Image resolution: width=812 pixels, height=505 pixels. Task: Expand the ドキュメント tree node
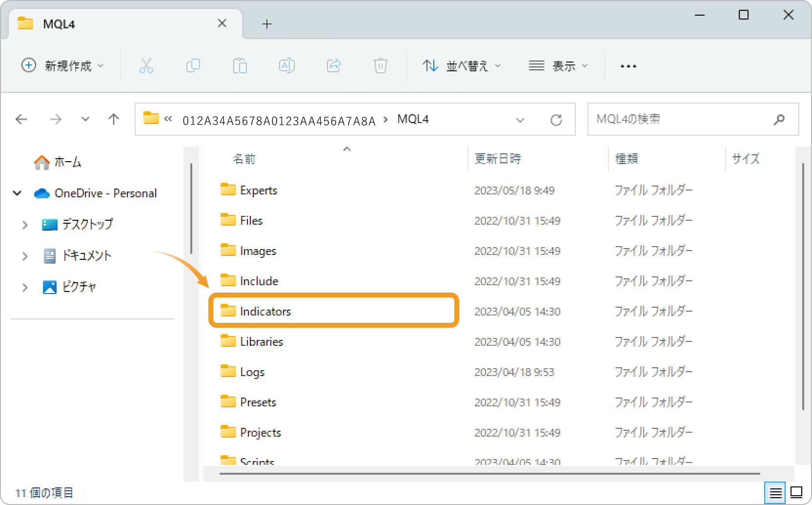coord(25,256)
